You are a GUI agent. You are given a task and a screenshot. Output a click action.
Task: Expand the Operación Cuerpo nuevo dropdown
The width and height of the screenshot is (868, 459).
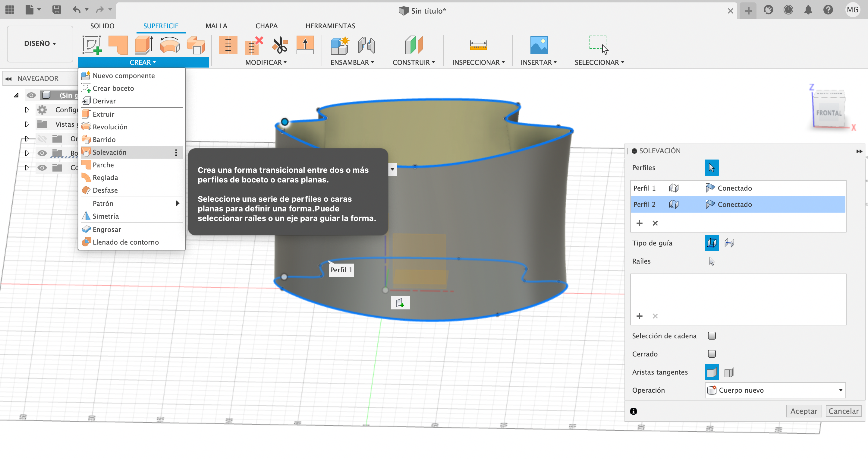pos(840,390)
